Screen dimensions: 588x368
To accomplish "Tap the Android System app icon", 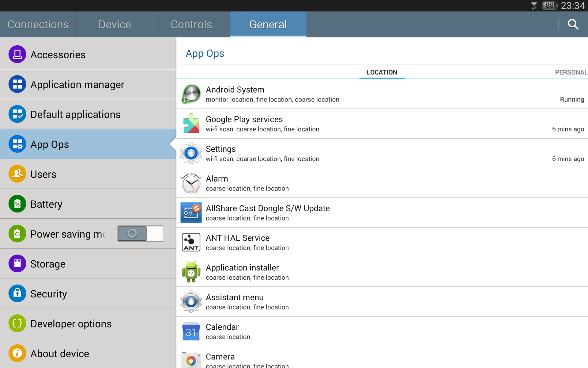I will [x=191, y=94].
